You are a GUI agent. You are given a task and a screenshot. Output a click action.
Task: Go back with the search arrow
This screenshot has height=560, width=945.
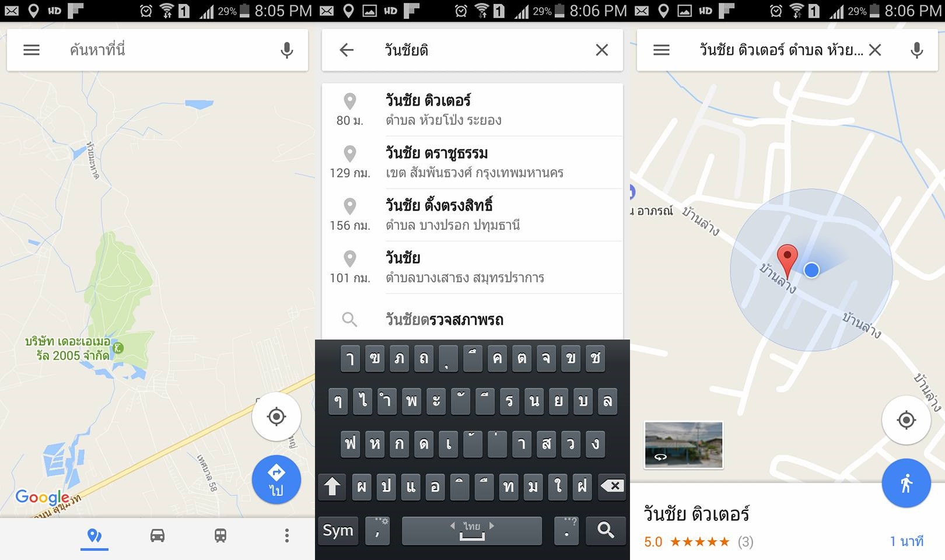[x=346, y=50]
